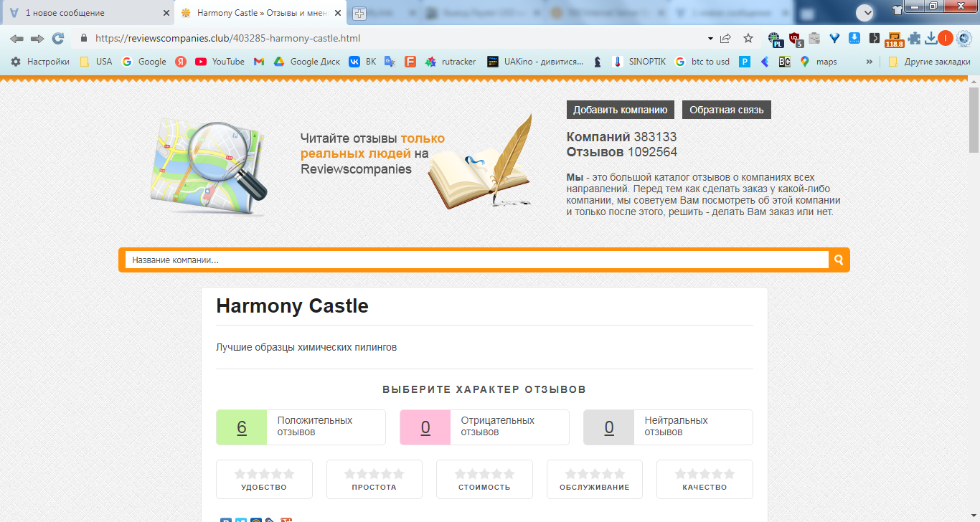Open the browser downloads arrow icon
Screen dimensions: 980x522
pos(931,38)
